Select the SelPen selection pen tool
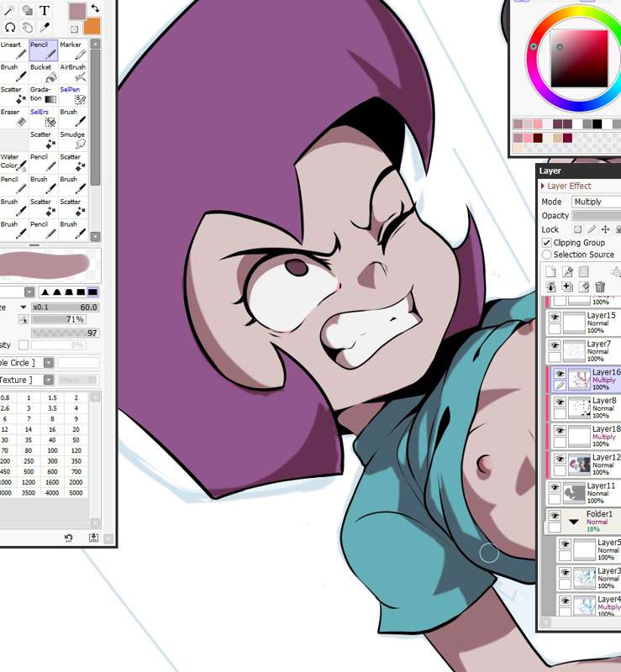 click(73, 95)
